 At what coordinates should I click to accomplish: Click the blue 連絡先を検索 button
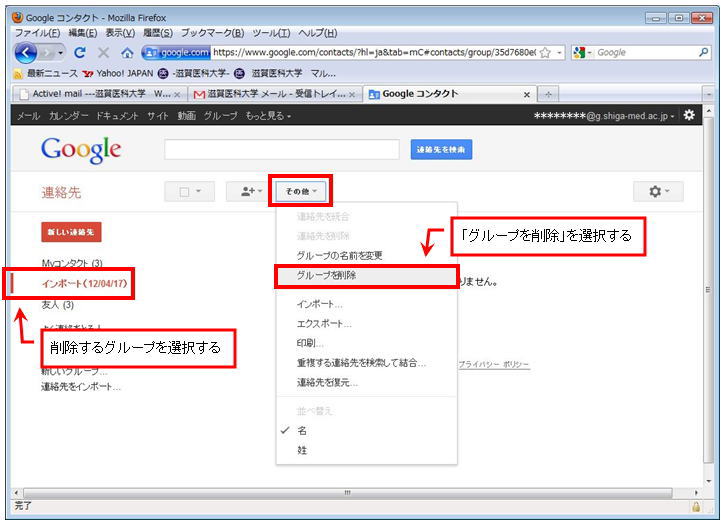441,149
